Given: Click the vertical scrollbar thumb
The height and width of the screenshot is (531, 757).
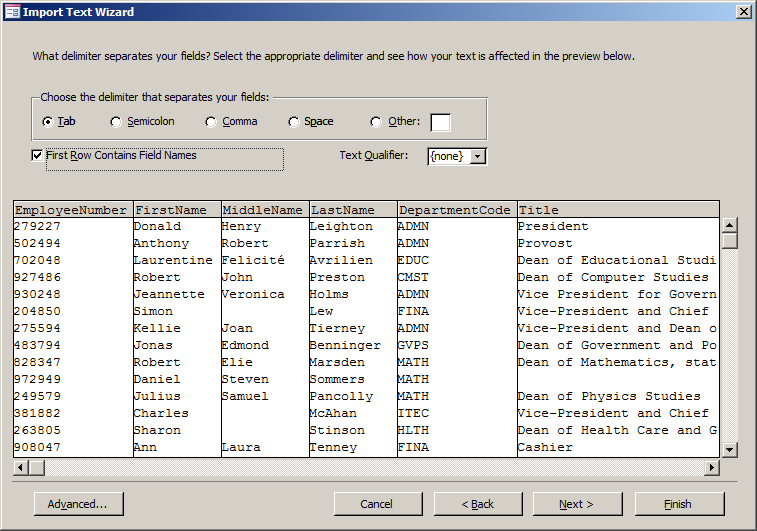Looking at the screenshot, I should coord(729,240).
